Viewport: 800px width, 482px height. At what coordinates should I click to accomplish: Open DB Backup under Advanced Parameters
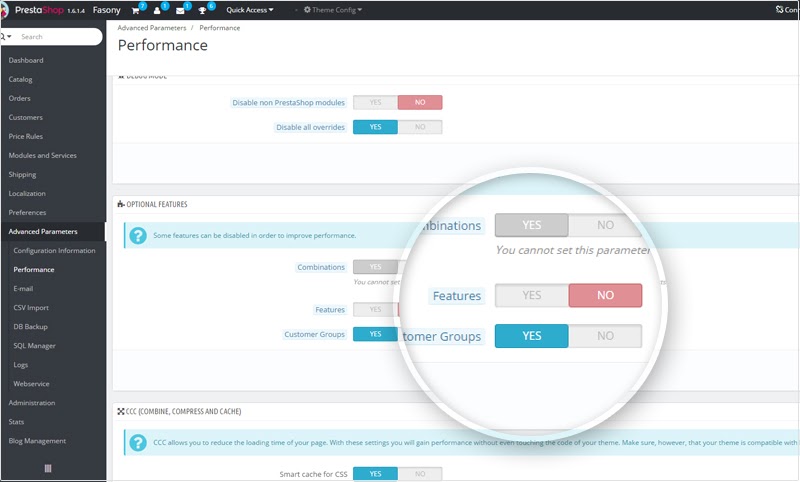click(x=30, y=326)
